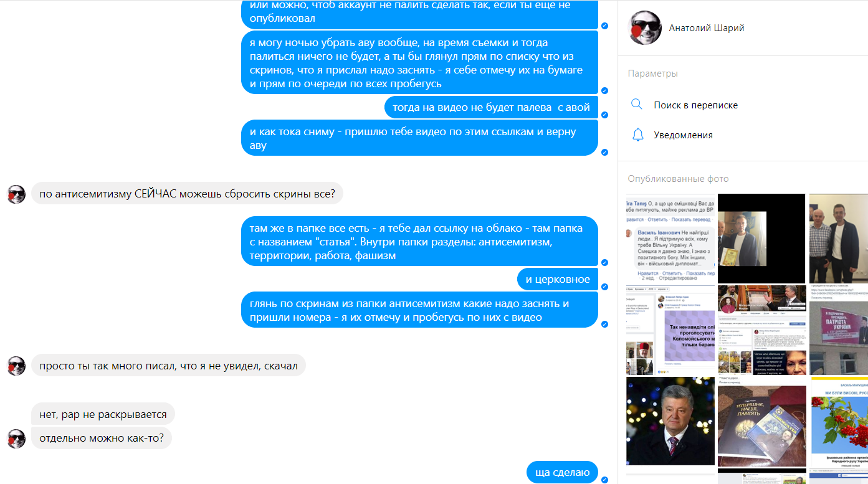Click delivered checkmark next to 'ща сделаю'
Viewport: 868px width, 484px height.
(604, 480)
